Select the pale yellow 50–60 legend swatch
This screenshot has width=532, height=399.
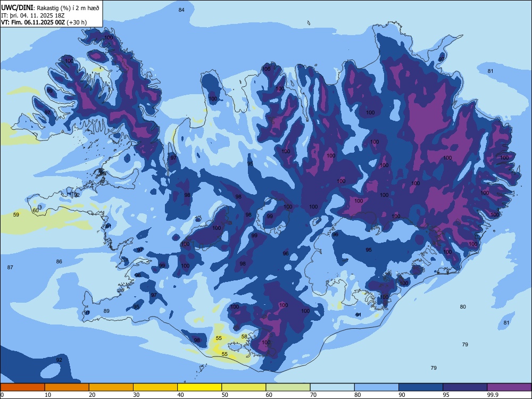point(244,387)
